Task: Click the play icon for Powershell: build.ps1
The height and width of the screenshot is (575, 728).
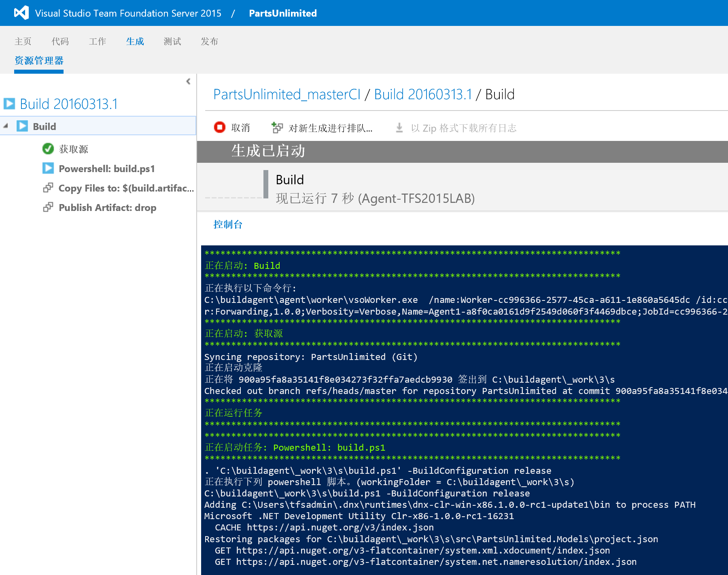Action: [x=48, y=168]
